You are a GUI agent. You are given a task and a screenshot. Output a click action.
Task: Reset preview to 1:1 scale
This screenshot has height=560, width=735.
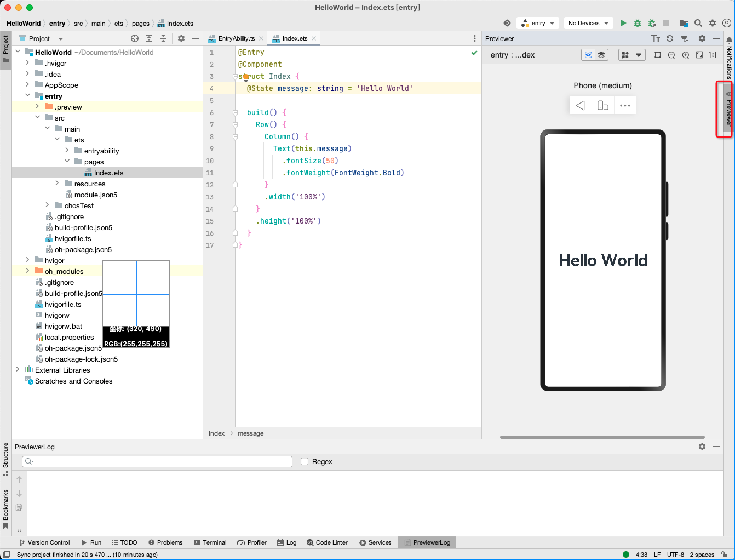(x=713, y=55)
